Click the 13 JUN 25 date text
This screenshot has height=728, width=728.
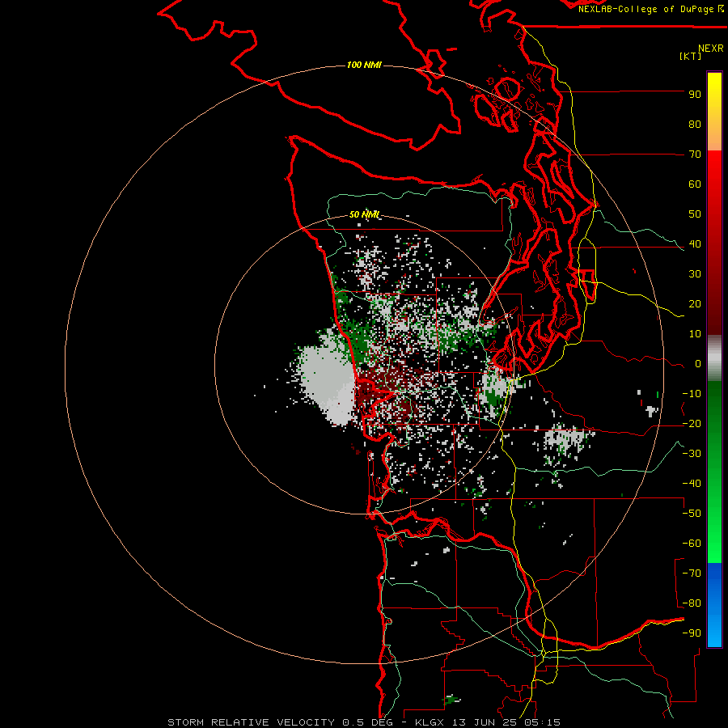point(485,722)
